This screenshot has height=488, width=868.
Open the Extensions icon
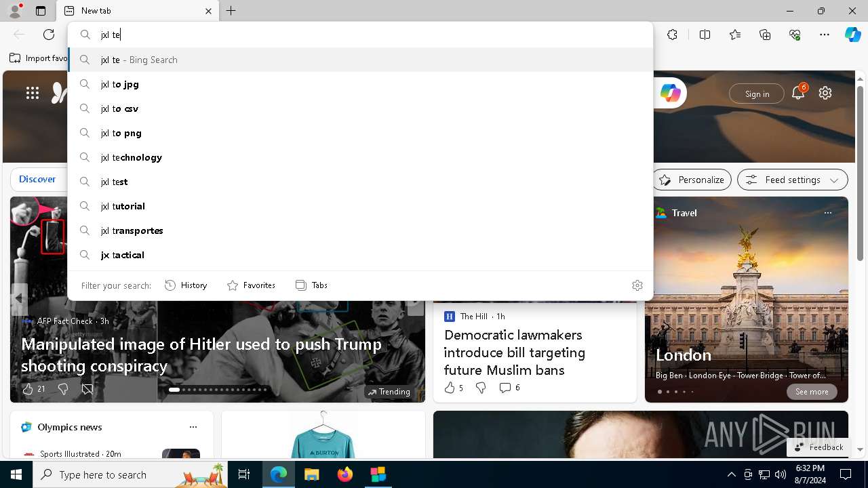(x=672, y=35)
